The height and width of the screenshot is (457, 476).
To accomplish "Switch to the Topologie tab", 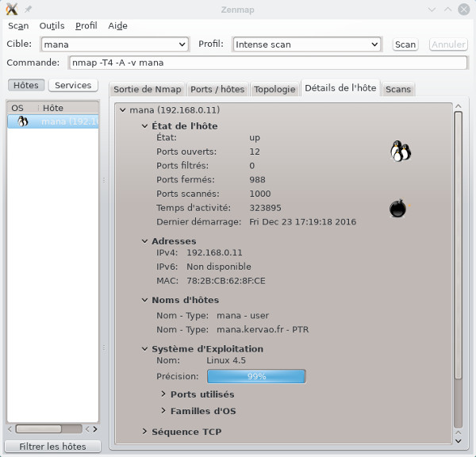I will pos(274,89).
